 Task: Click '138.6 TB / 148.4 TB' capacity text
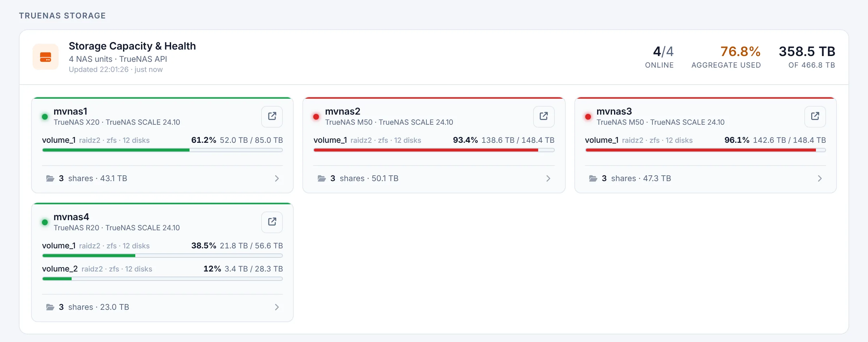pos(518,140)
